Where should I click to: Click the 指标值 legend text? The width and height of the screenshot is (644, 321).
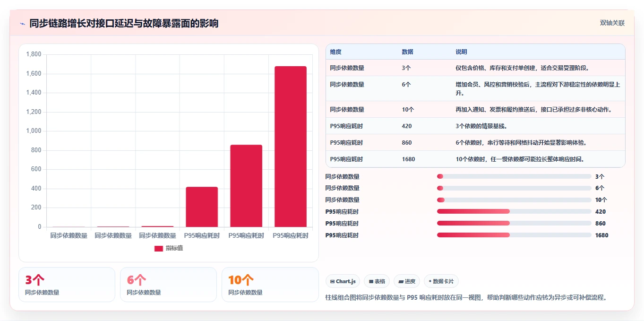[x=174, y=248]
